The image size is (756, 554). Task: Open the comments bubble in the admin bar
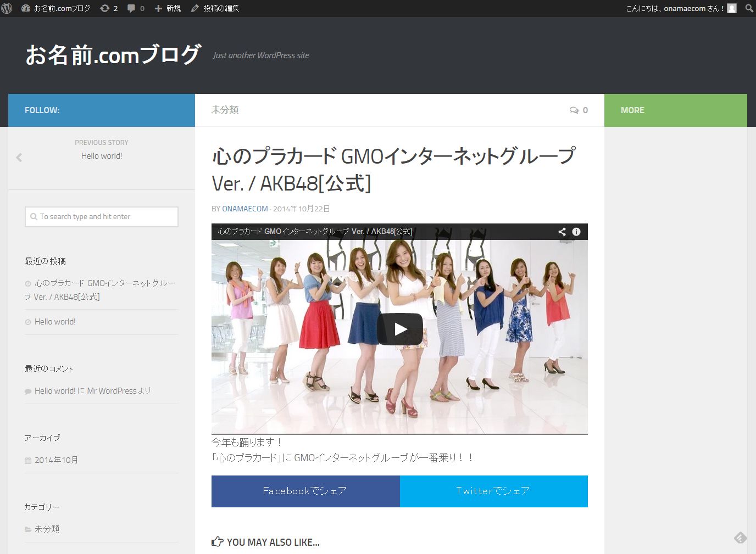tap(136, 8)
